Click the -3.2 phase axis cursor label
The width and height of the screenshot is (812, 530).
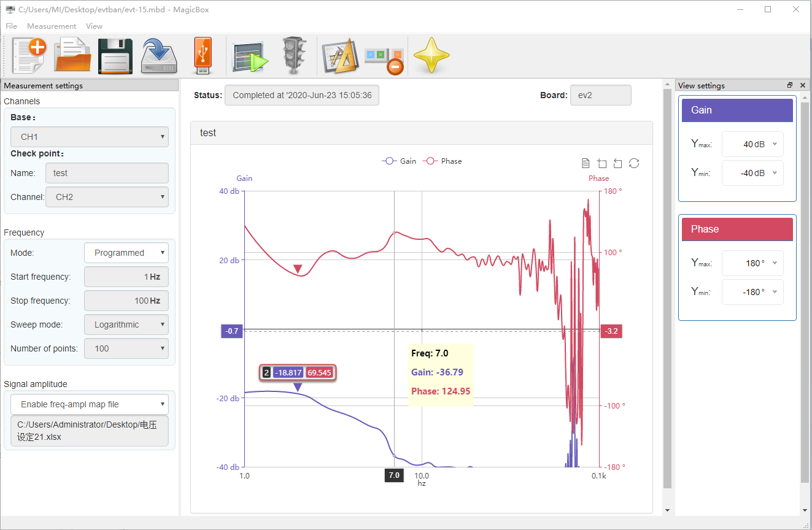click(x=612, y=331)
